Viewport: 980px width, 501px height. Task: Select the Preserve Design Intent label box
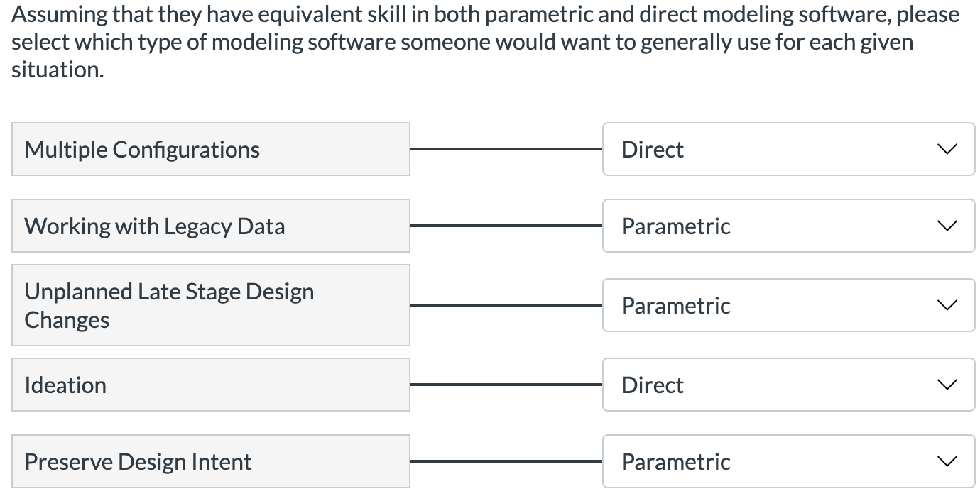click(x=210, y=461)
